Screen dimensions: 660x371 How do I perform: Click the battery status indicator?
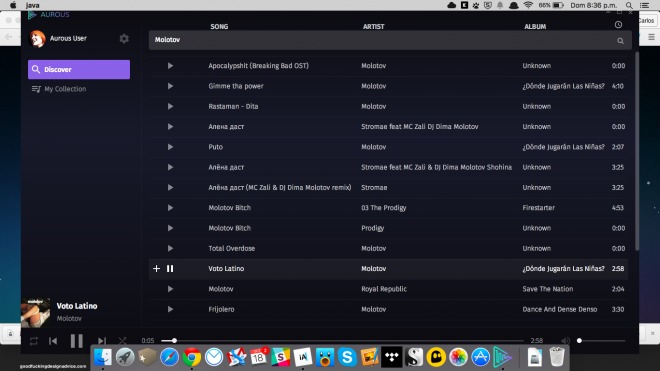coord(551,5)
